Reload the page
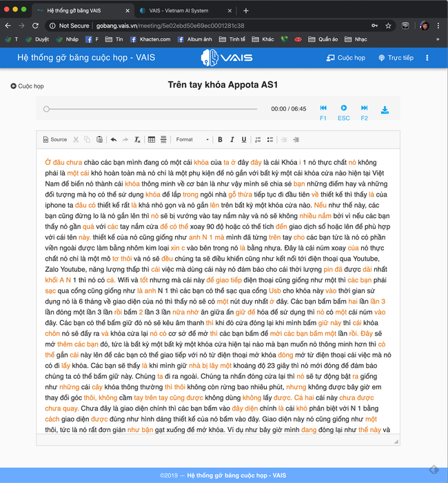 click(x=35, y=26)
